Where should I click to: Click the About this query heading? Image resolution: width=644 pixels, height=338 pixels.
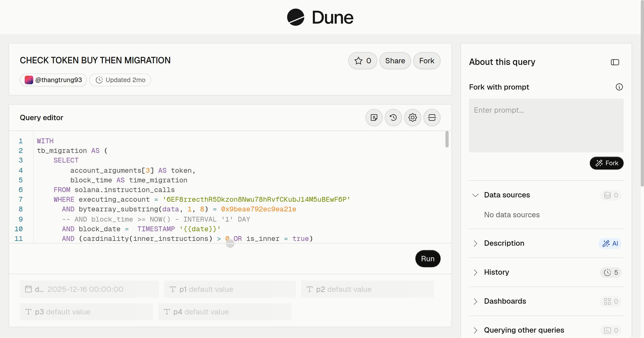click(502, 62)
